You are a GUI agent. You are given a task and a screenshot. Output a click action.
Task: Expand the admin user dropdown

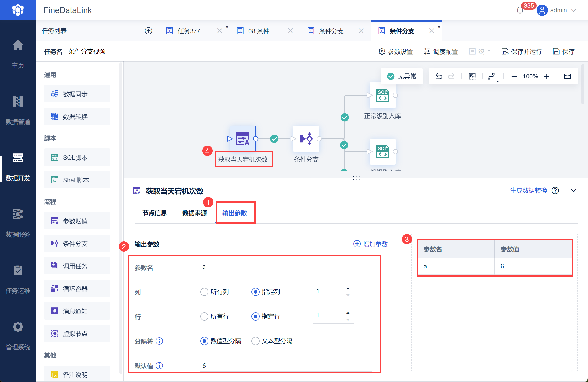tap(574, 10)
